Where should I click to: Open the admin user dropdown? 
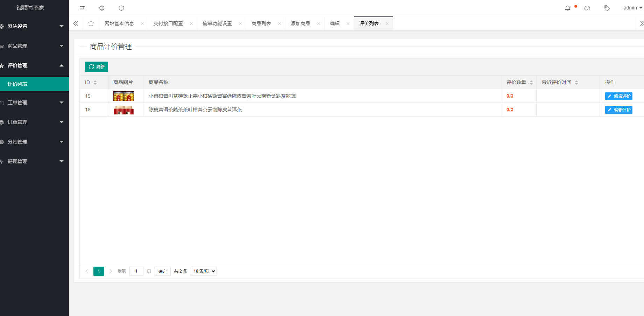[x=632, y=8]
